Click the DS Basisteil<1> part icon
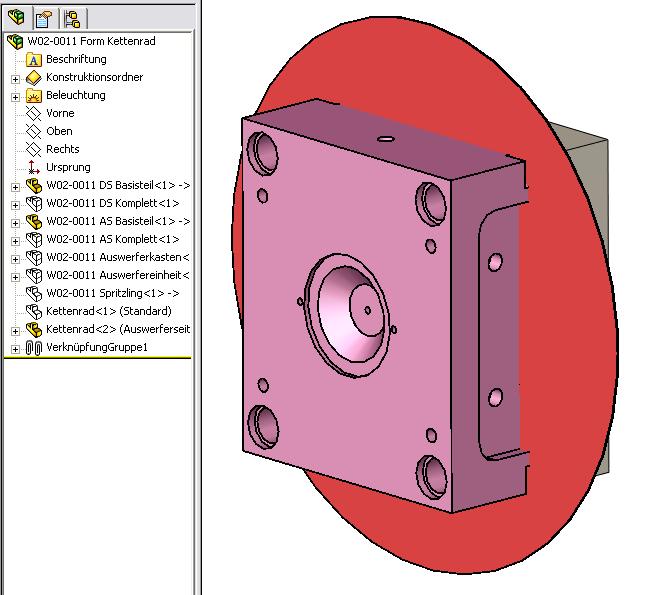Image resolution: width=656 pixels, height=595 pixels. click(x=33, y=186)
